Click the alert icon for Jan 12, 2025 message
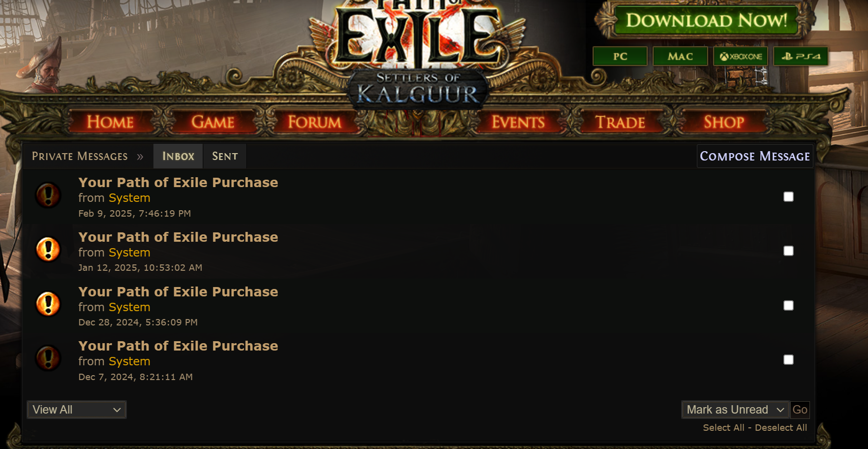This screenshot has width=868, height=449. point(48,249)
